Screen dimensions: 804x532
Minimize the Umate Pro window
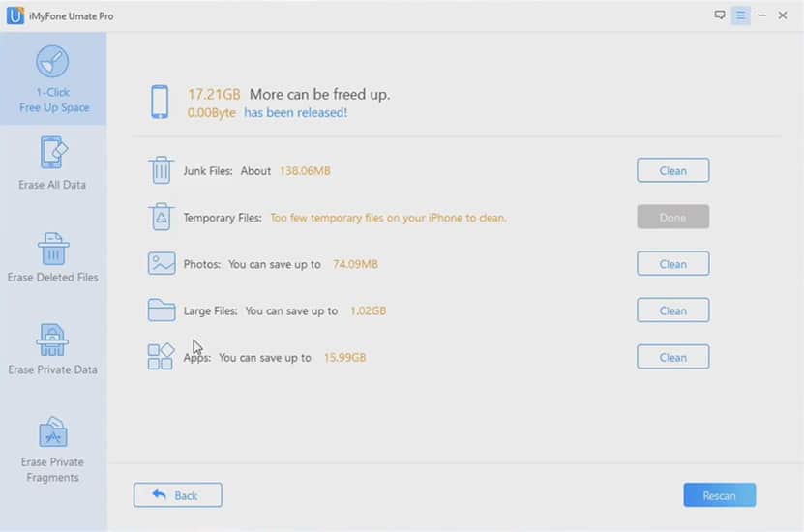pos(762,15)
